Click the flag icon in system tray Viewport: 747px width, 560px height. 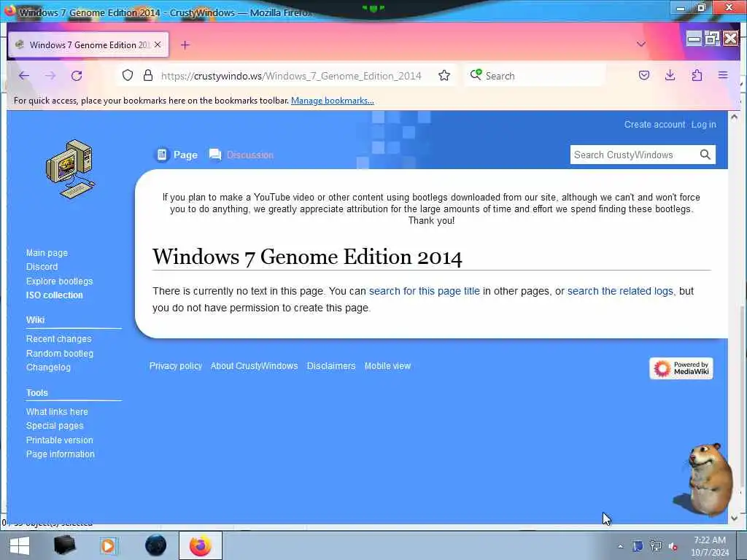pyautogui.click(x=638, y=546)
